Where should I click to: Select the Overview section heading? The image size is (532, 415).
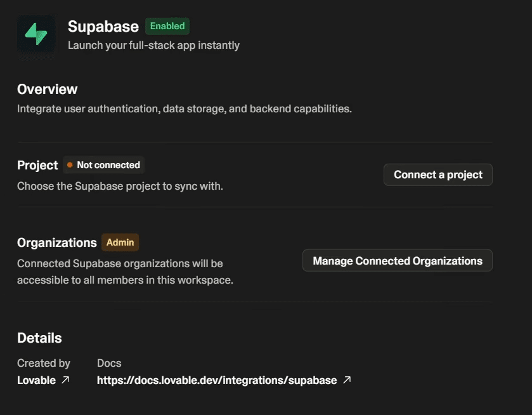click(47, 89)
